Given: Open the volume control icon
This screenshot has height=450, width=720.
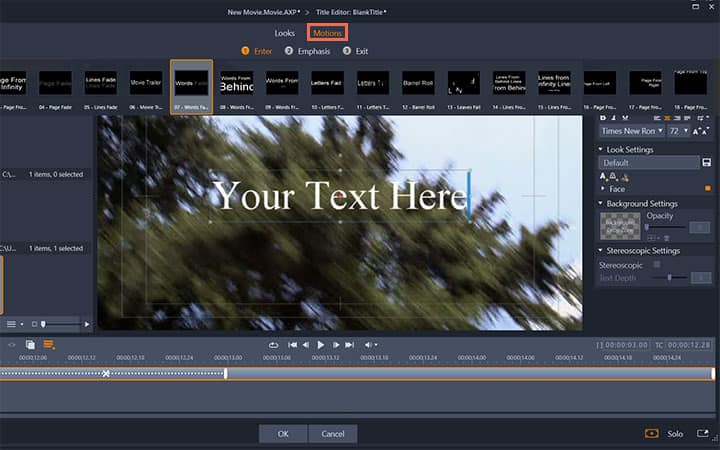Looking at the screenshot, I should pyautogui.click(x=371, y=345).
